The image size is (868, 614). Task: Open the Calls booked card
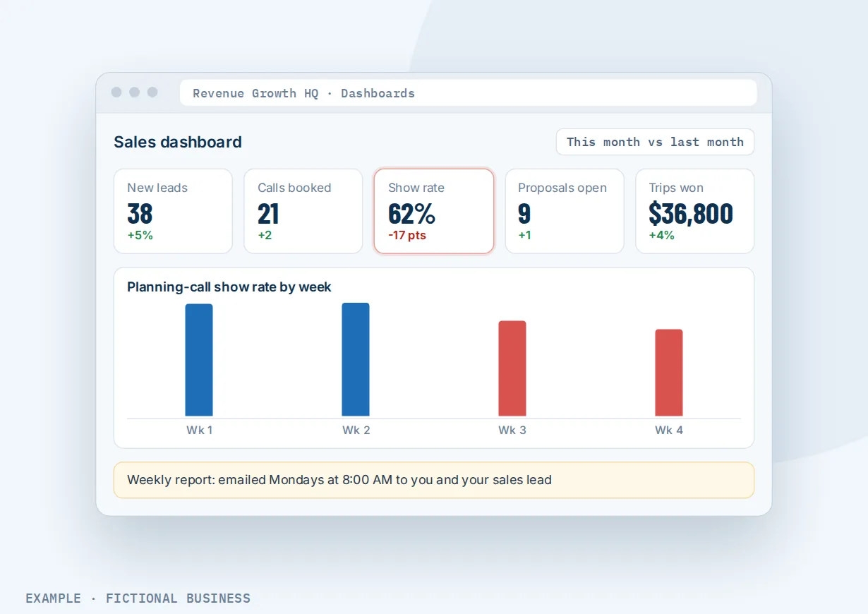[x=303, y=211]
